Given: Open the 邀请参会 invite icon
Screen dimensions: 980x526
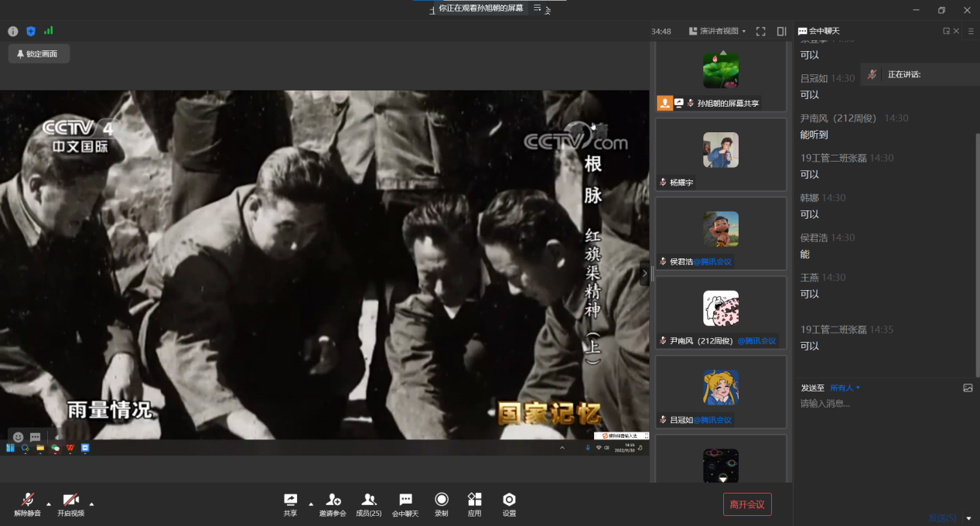Looking at the screenshot, I should coord(333,504).
